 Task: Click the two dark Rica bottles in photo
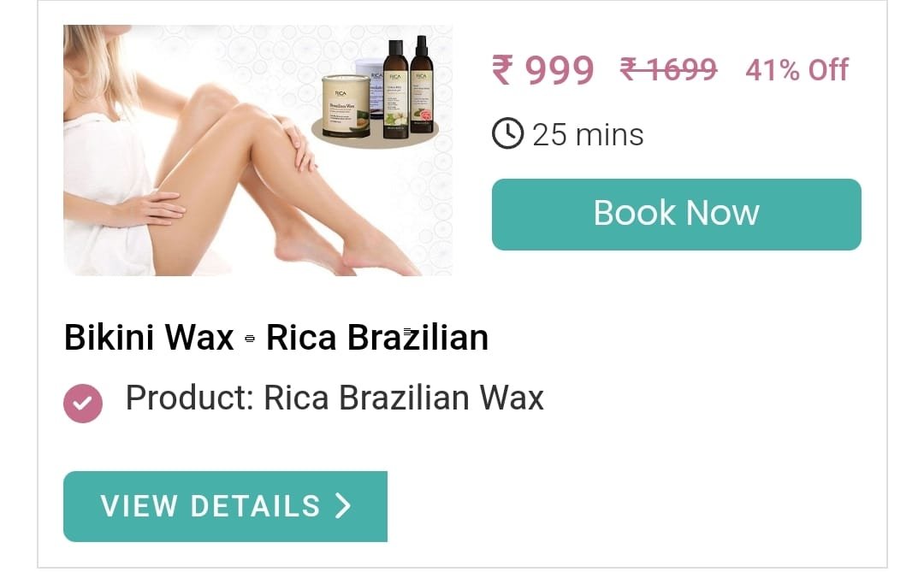(x=408, y=87)
